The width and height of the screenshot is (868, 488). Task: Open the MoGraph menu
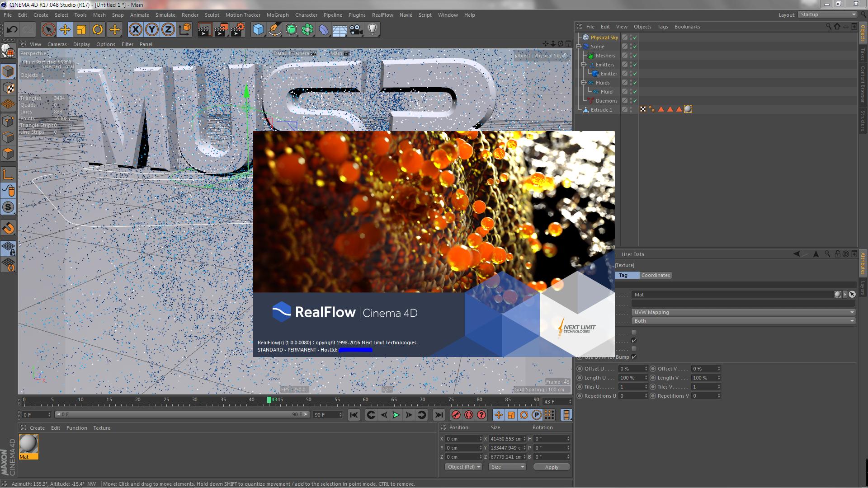(277, 15)
